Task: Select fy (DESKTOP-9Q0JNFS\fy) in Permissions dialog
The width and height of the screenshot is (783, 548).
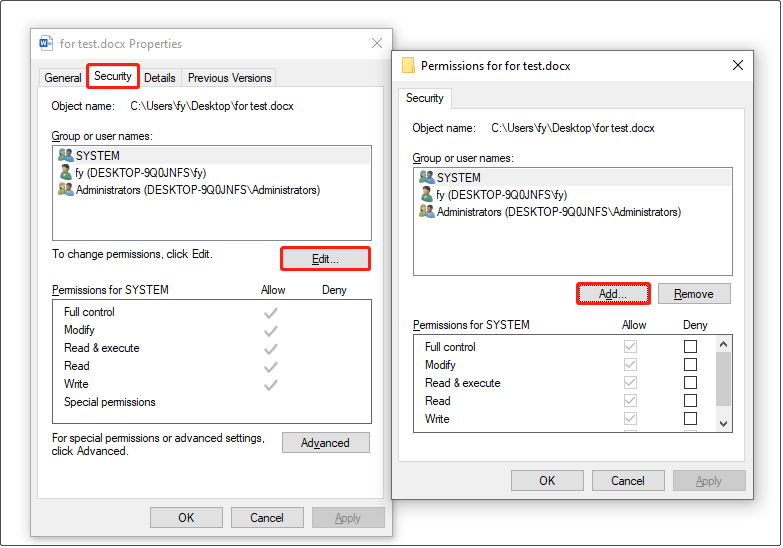Action: tap(502, 195)
